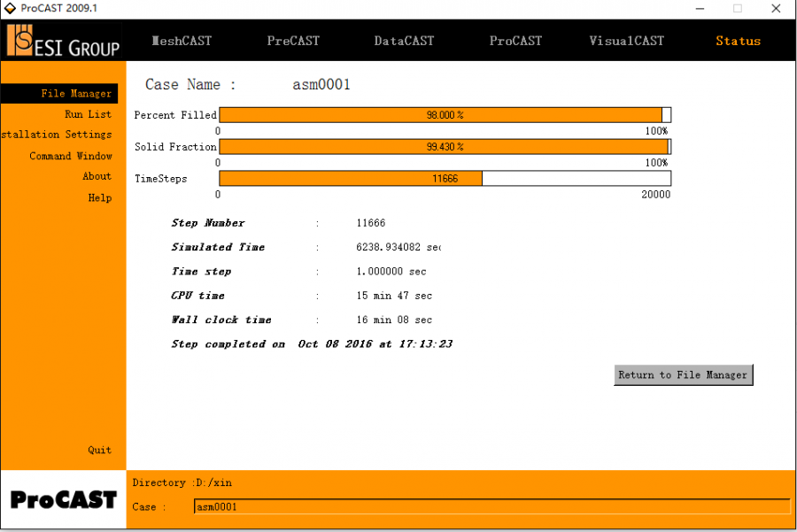Close the ProCAST 2009.1 window
The height and width of the screenshot is (532, 797).
pyautogui.click(x=776, y=9)
